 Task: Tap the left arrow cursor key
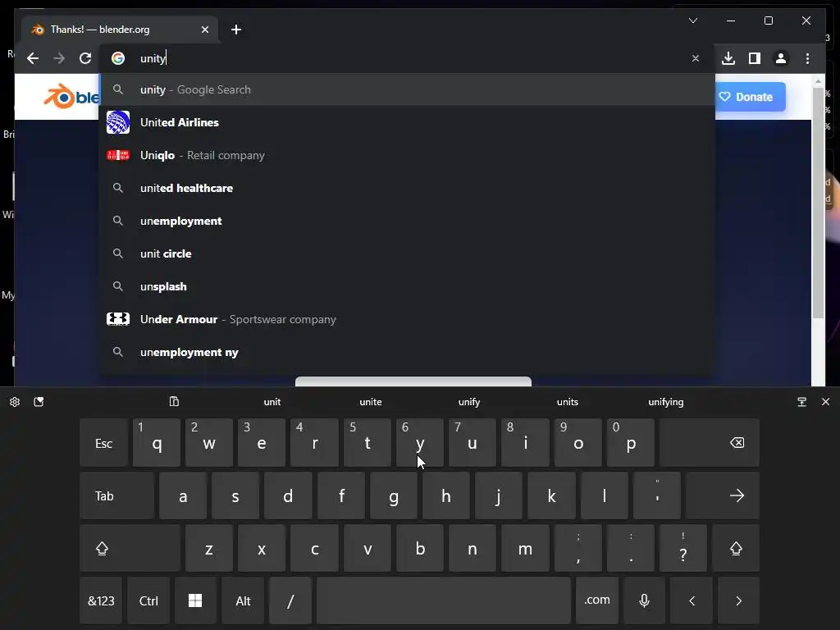692,600
